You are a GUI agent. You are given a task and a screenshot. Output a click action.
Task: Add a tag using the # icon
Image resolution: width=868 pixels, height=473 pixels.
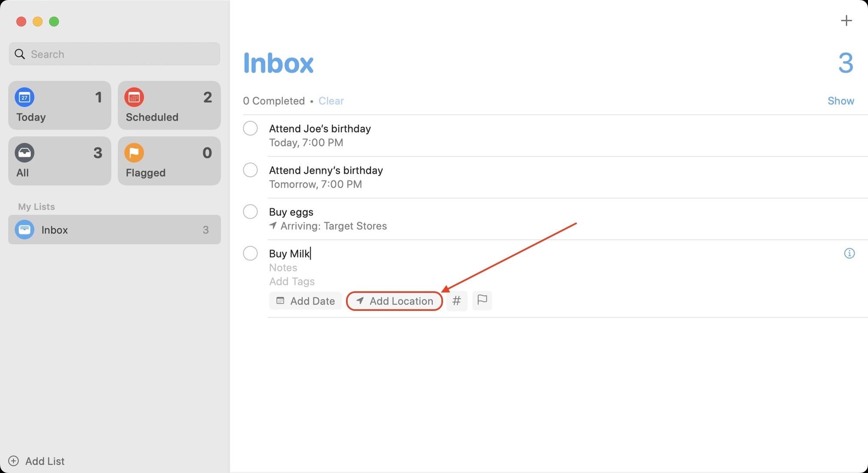pos(457,300)
